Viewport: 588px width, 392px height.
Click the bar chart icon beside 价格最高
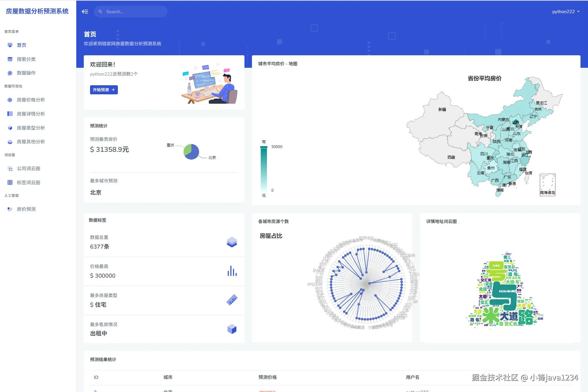tap(232, 271)
